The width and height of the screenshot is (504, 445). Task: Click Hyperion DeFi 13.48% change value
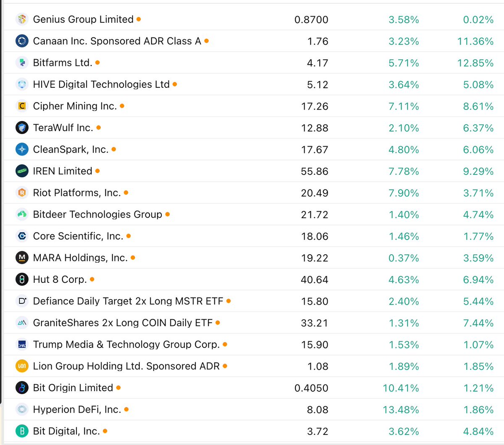[x=401, y=410]
